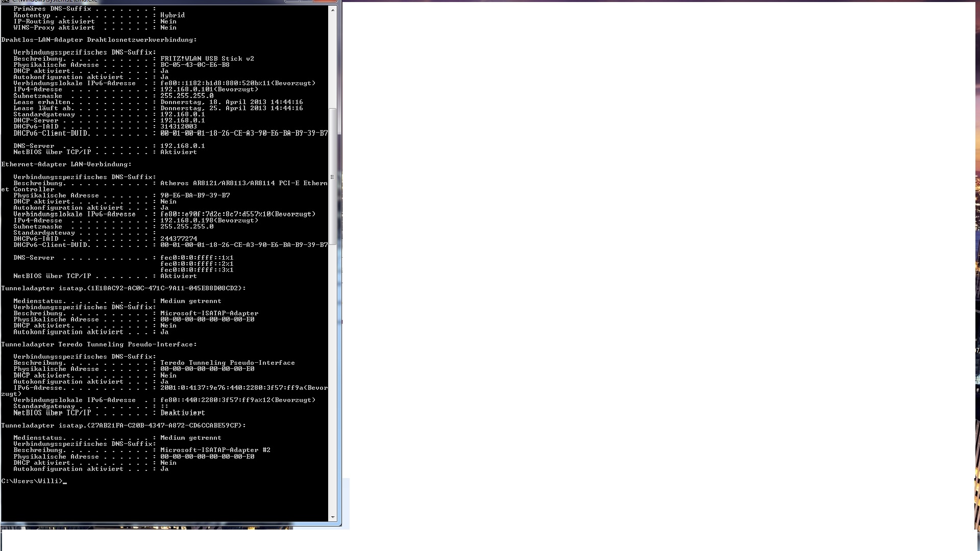Click the Atheros AR8121 controller description
This screenshot has height=551, width=980.
[243, 183]
